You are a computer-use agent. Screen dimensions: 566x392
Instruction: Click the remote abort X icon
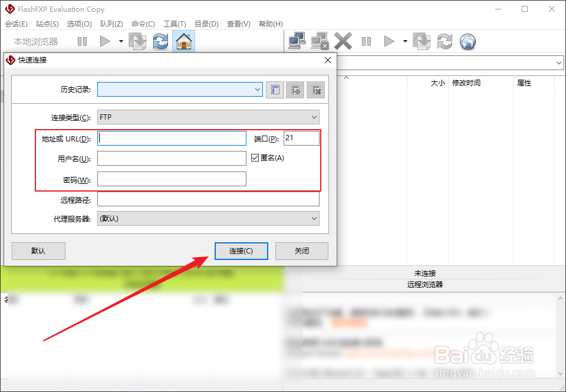[x=343, y=41]
